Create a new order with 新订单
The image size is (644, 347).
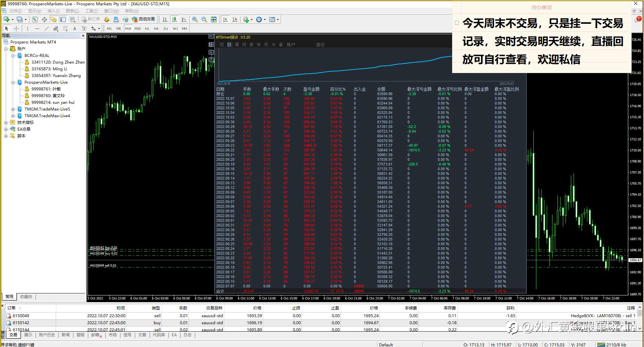coord(91,19)
